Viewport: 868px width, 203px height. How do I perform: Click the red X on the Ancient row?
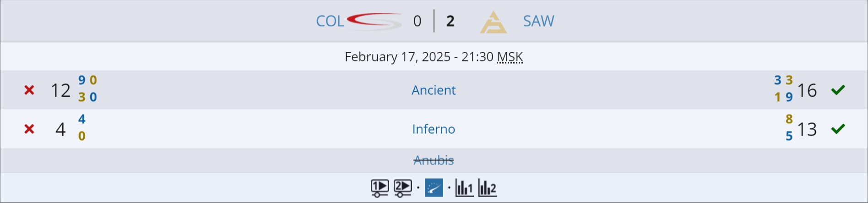pos(29,90)
